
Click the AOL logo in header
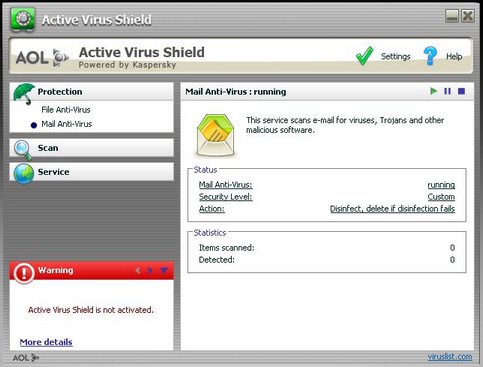(42, 58)
